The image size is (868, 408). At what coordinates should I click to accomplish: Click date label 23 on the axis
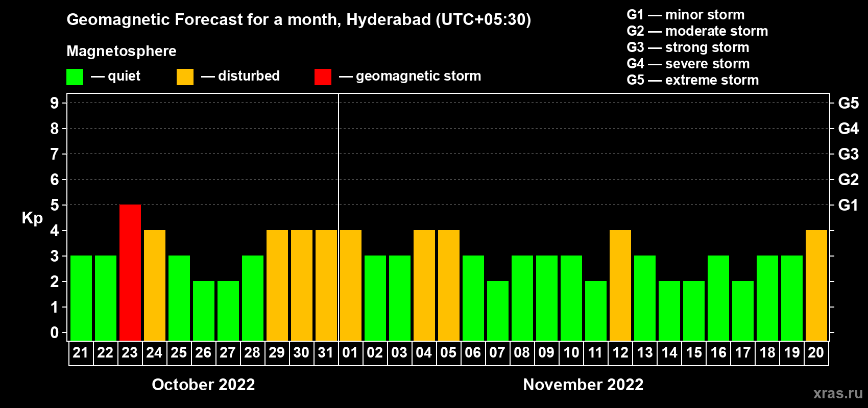point(130,352)
